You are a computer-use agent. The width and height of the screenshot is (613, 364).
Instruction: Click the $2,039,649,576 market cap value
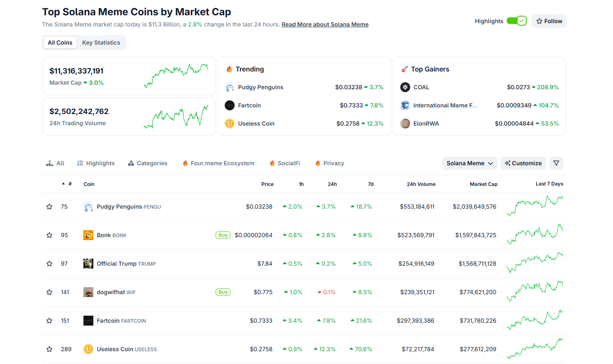pyautogui.click(x=475, y=207)
